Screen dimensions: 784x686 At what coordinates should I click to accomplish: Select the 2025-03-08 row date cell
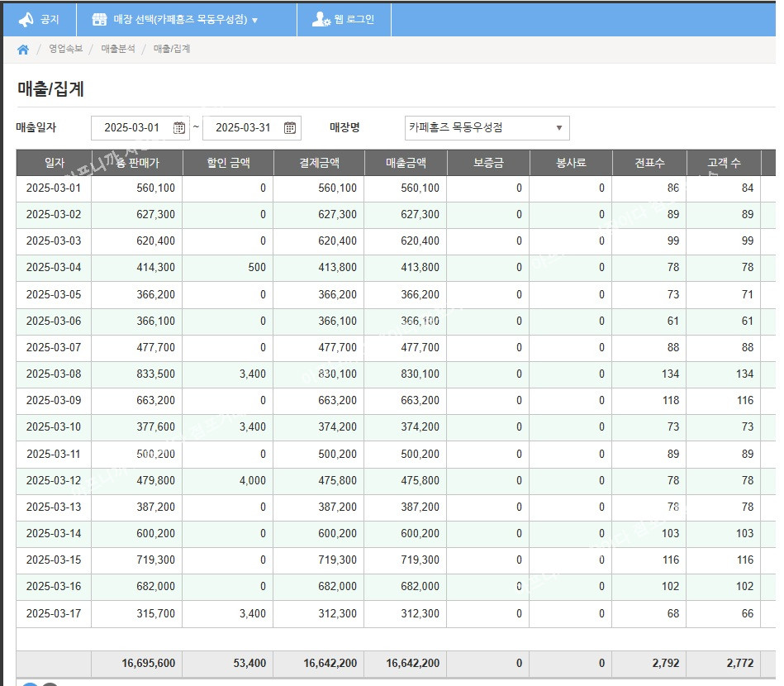point(54,374)
